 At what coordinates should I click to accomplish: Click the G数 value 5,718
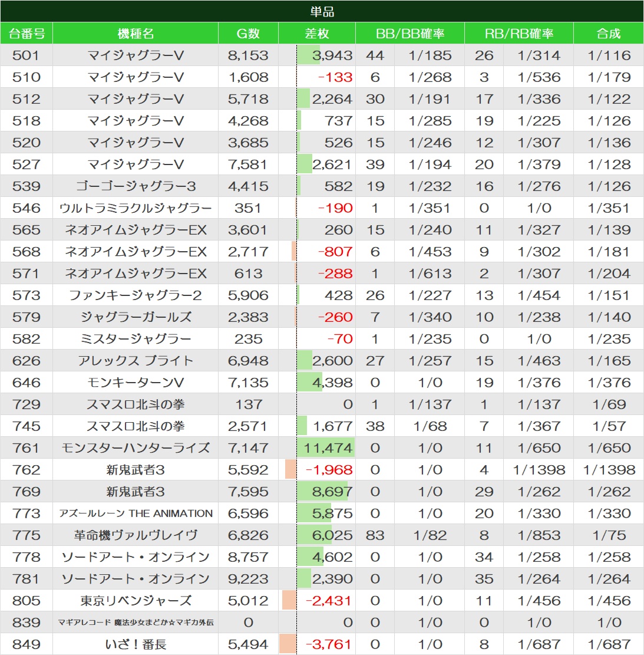click(248, 99)
